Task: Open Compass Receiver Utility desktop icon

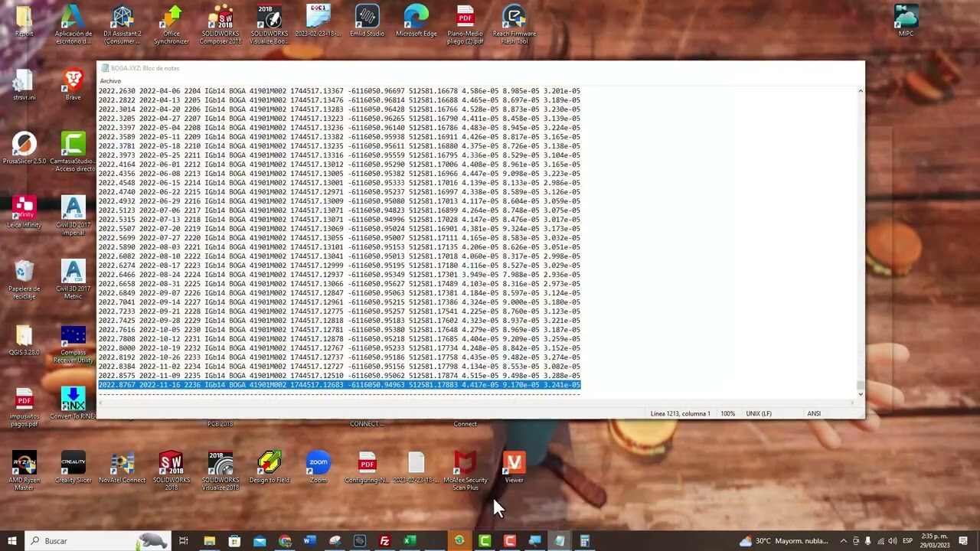Action: pos(73,344)
